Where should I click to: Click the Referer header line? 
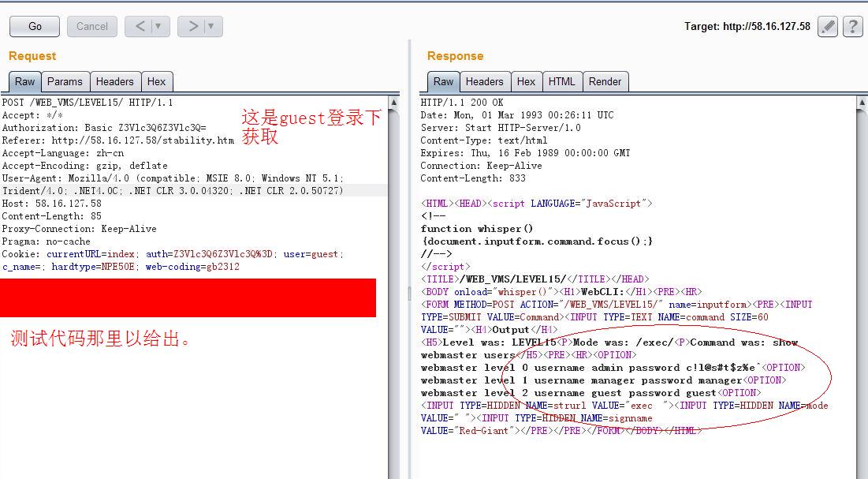(118, 140)
